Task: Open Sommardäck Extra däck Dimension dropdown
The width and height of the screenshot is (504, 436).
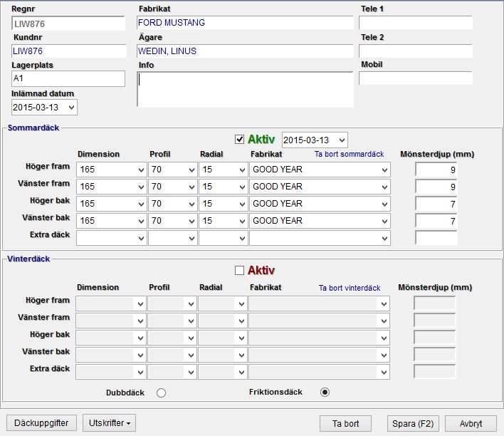Action: [x=141, y=239]
